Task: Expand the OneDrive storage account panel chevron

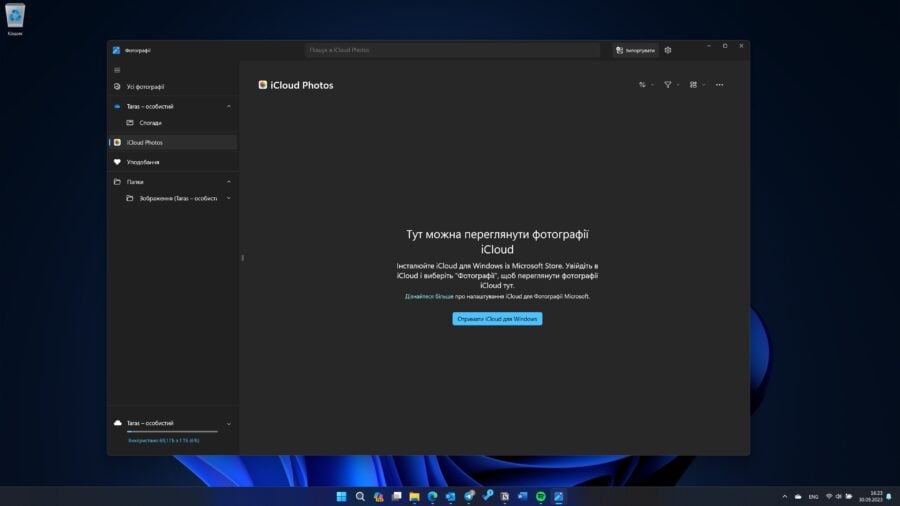Action: tap(228, 424)
